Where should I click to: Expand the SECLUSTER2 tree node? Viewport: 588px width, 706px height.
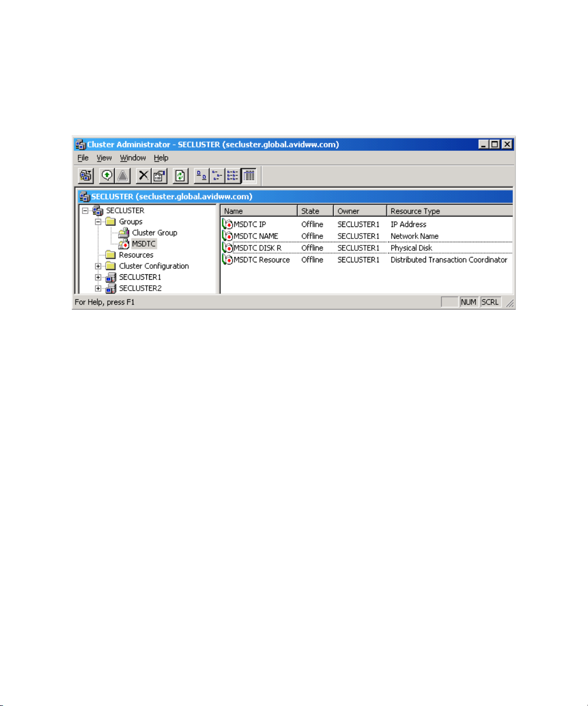tap(98, 288)
